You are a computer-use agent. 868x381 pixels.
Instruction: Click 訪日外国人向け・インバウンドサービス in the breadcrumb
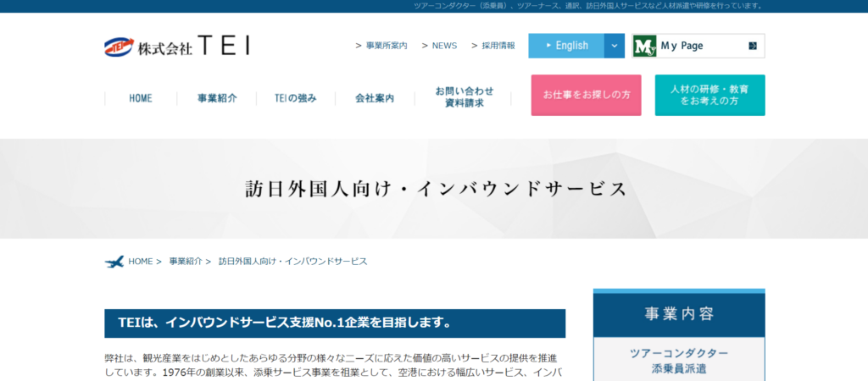coord(292,262)
